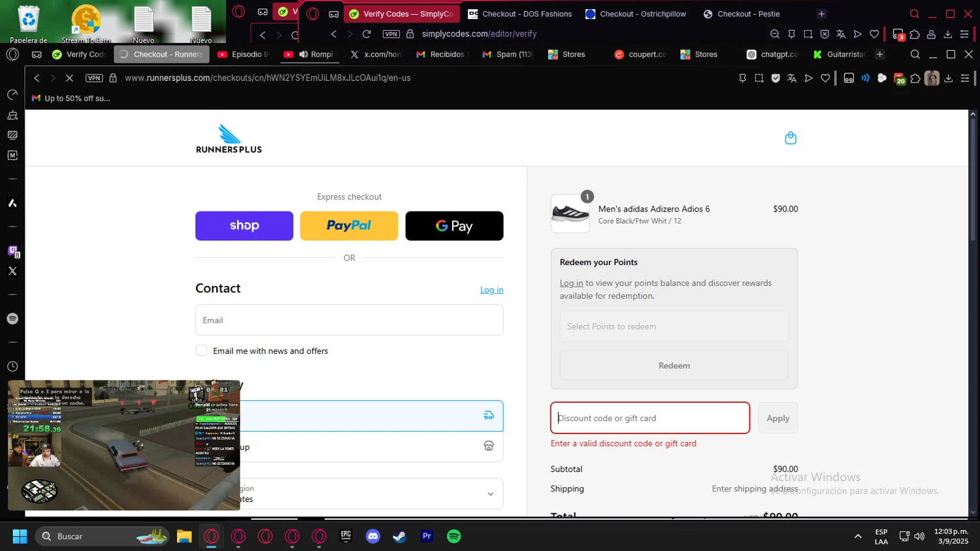This screenshot has height=551, width=980.
Task: Click Redeem points button
Action: pos(674,366)
